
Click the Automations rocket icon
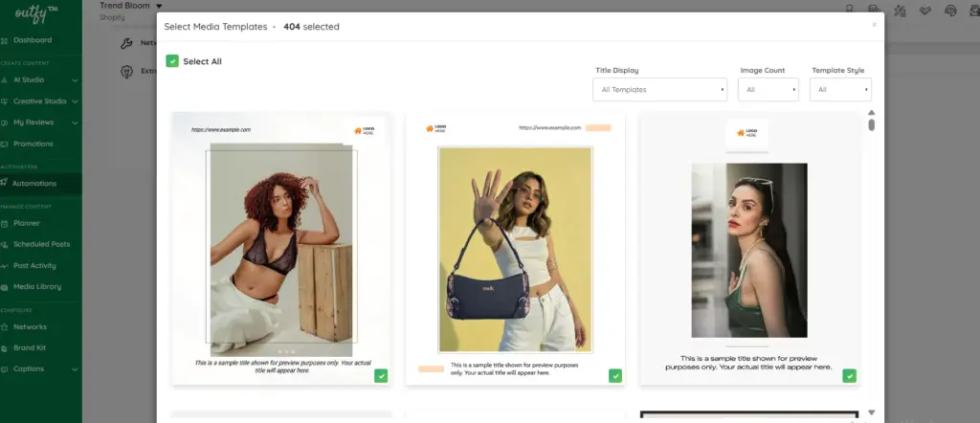[x=5, y=183]
